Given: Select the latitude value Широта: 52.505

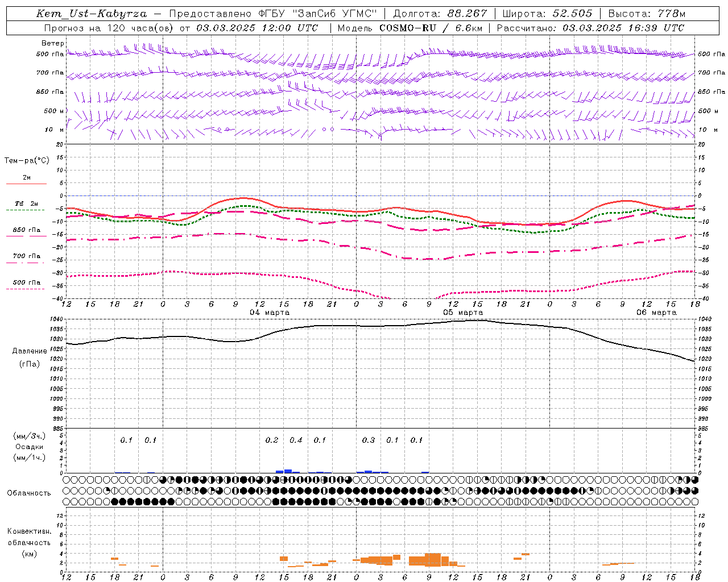Looking at the screenshot, I should point(547,14).
